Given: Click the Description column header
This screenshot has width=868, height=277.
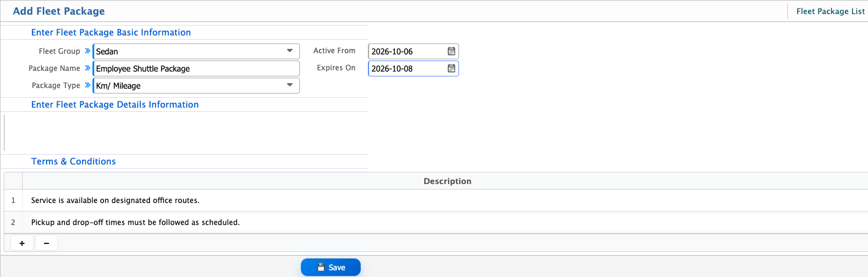Looking at the screenshot, I should coord(447,181).
